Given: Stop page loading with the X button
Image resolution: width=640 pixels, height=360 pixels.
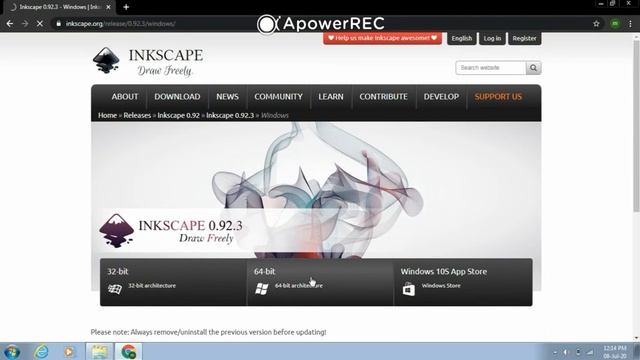Looking at the screenshot, I should (x=40, y=24).
